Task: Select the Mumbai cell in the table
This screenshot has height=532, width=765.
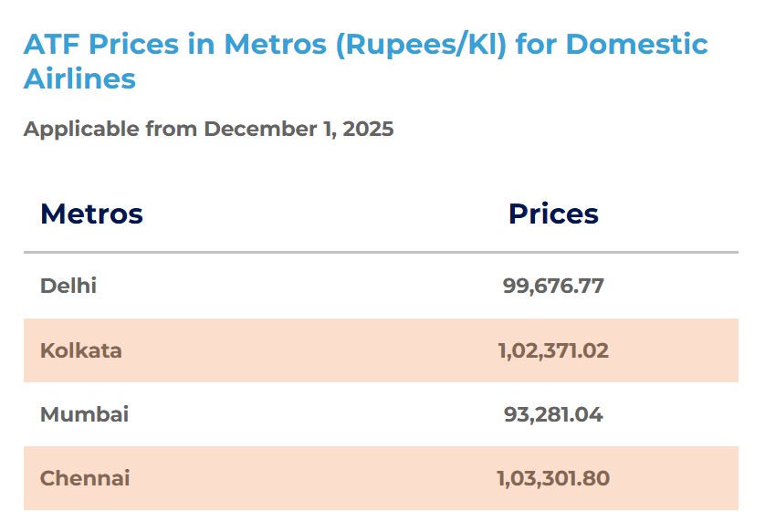Action: (84, 414)
